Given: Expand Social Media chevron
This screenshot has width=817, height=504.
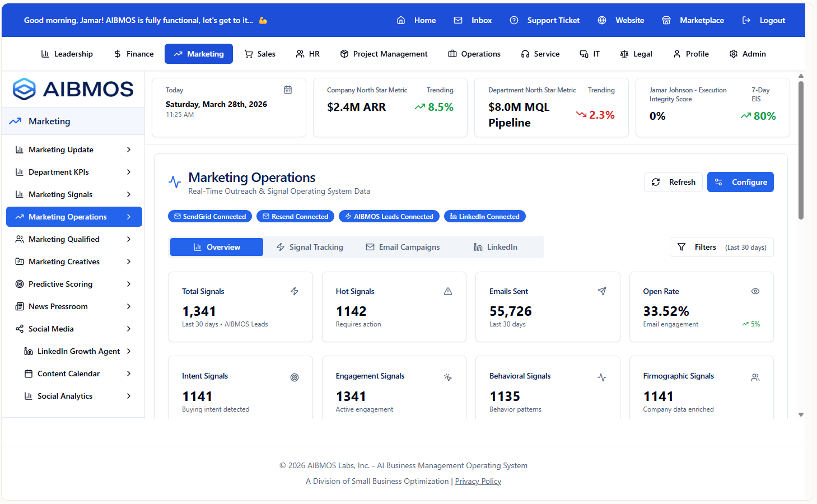Looking at the screenshot, I should (x=129, y=329).
